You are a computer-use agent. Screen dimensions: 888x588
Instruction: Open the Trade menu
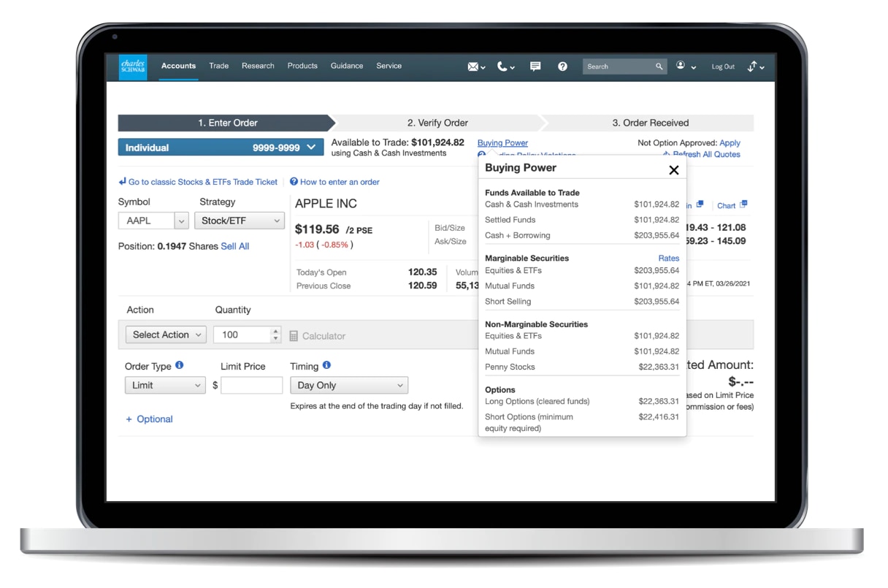click(218, 66)
